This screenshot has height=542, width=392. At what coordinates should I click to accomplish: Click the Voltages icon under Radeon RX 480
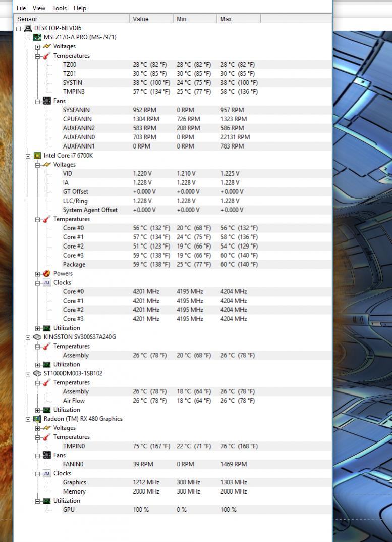click(46, 428)
